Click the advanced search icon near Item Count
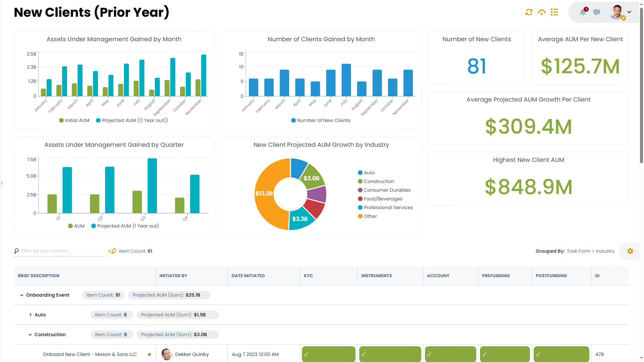The width and height of the screenshot is (644, 362). pos(113,251)
